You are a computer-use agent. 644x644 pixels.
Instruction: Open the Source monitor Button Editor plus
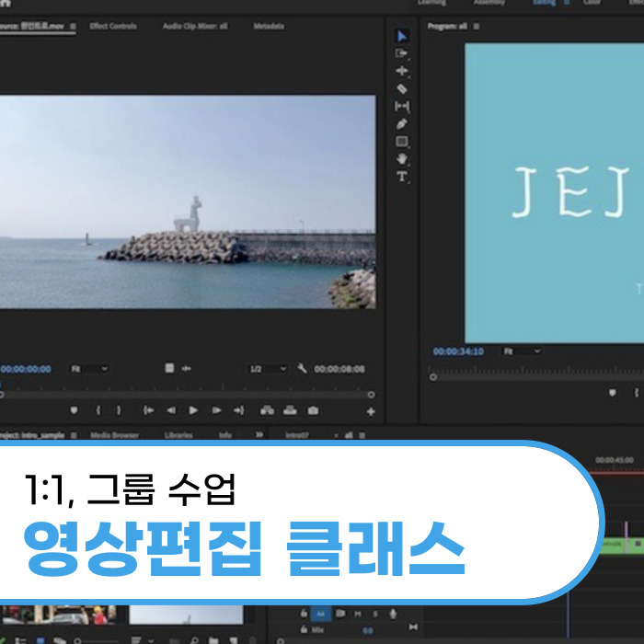[371, 411]
